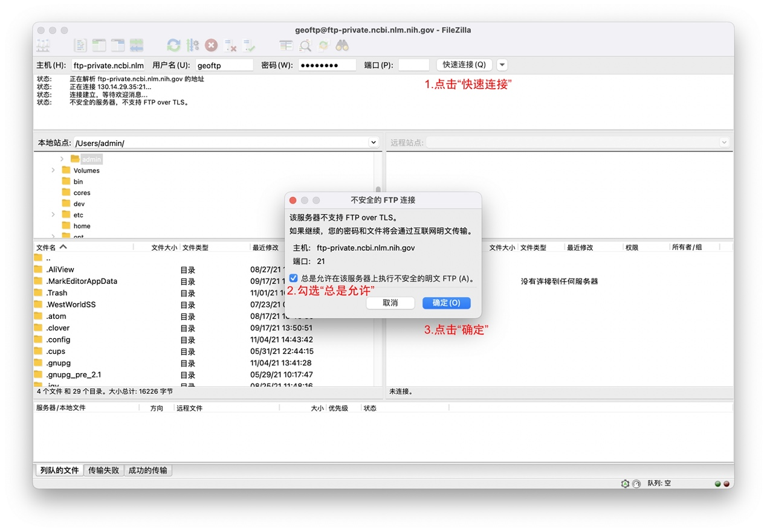Open the Site Manager
This screenshot has width=767, height=532.
tap(42, 45)
